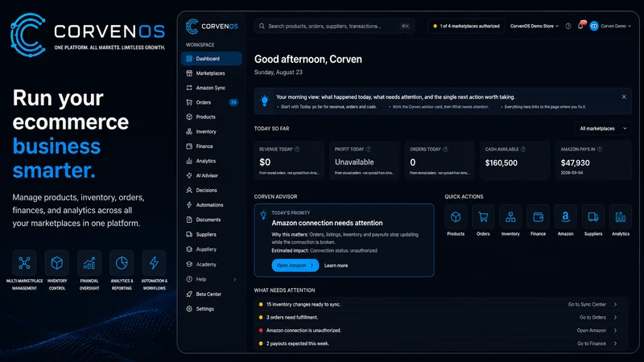Open Academy in the sidebar
Viewport: 644px width, 362px height.
[x=212, y=265]
